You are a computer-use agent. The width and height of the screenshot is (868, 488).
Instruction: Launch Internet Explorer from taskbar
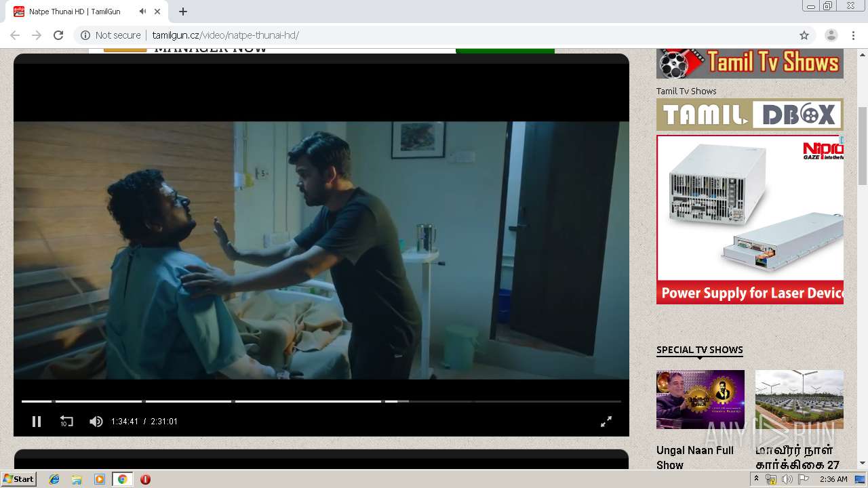[x=54, y=479]
